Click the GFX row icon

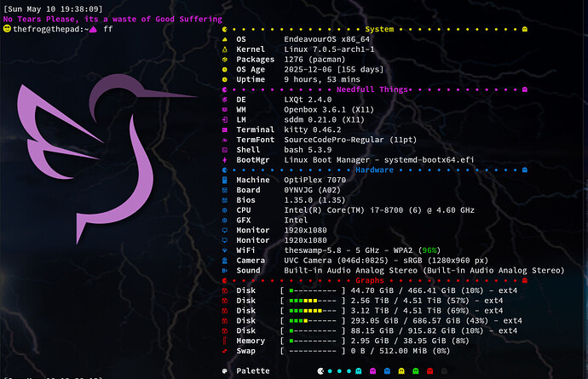(x=225, y=221)
